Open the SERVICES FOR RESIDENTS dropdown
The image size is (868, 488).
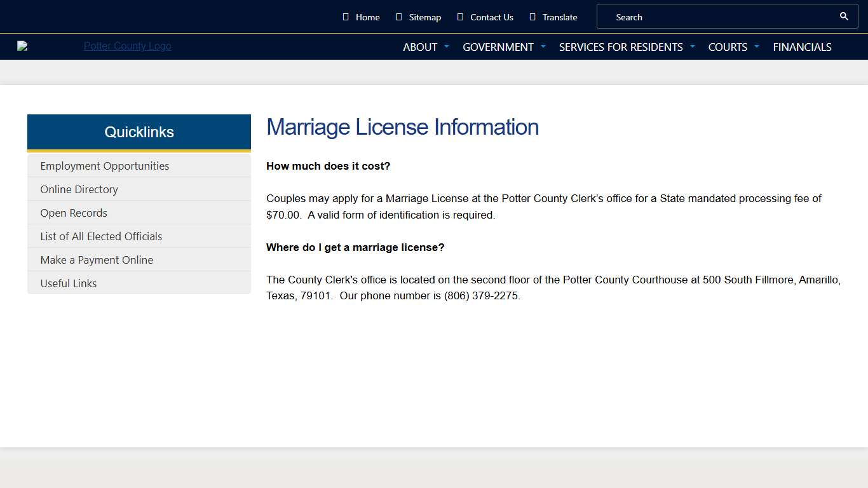692,46
